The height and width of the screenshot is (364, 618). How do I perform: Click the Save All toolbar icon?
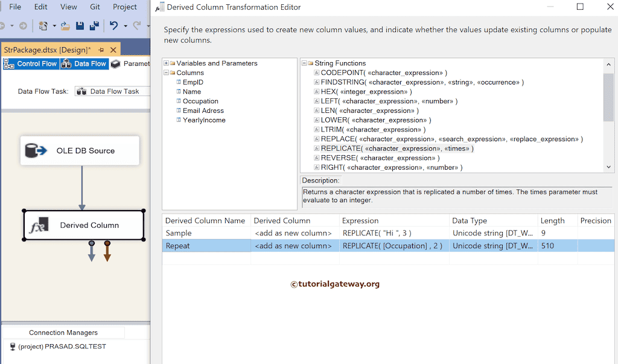94,26
